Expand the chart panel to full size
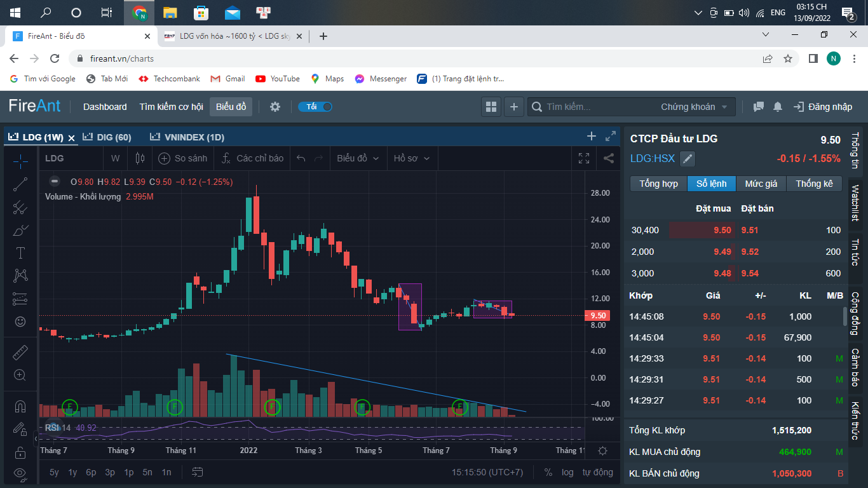The width and height of the screenshot is (868, 488). click(611, 137)
